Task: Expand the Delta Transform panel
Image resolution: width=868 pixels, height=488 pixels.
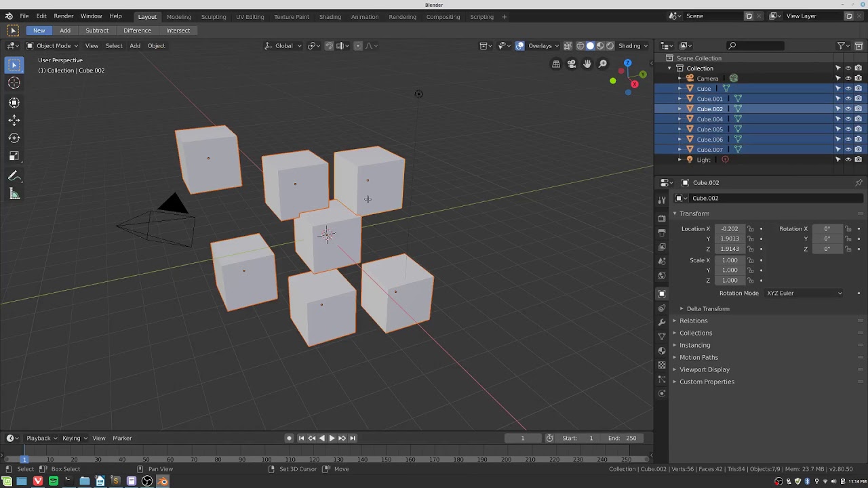Action: coord(707,308)
